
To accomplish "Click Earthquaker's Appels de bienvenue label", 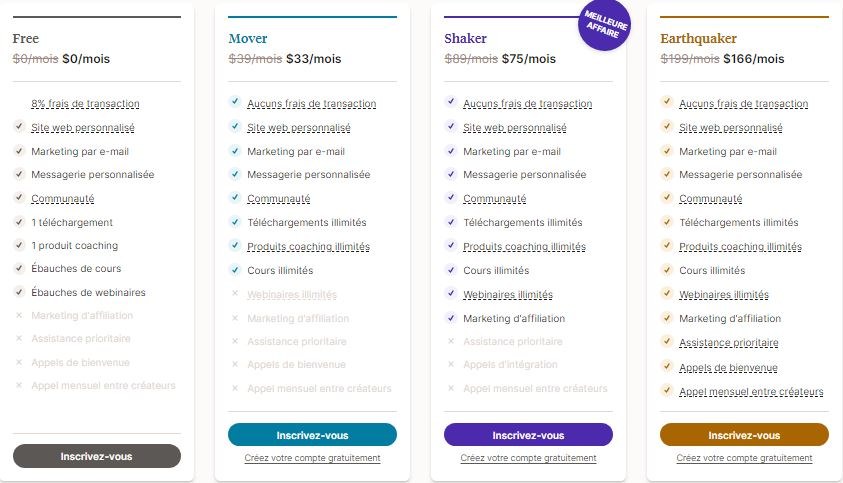I will (x=728, y=368).
